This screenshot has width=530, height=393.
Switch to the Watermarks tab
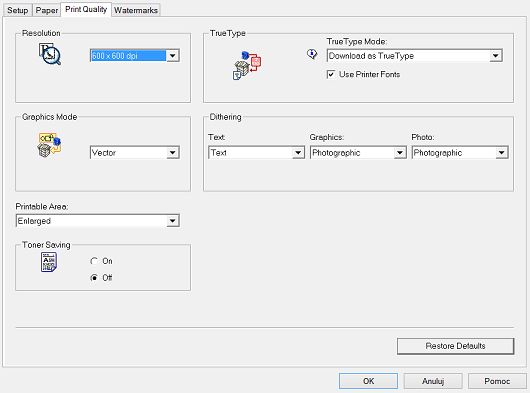click(136, 10)
